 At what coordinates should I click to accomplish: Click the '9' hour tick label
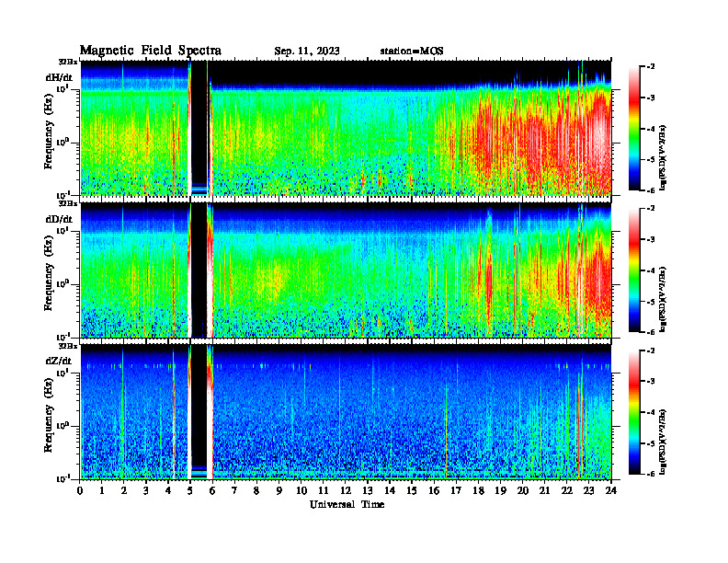click(x=279, y=491)
